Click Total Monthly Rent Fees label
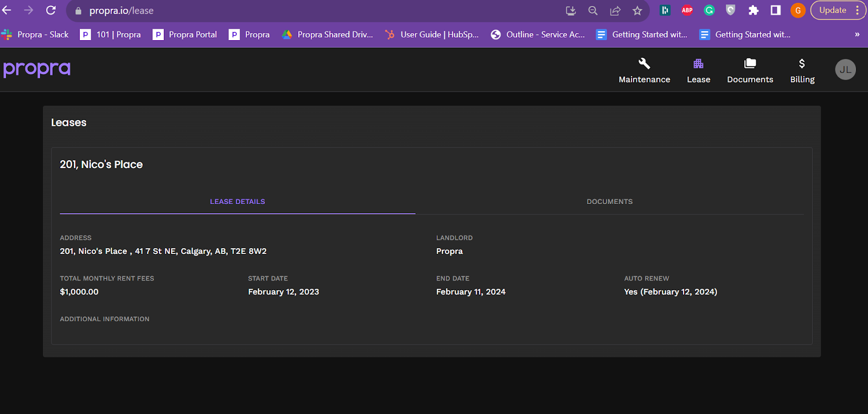Image resolution: width=868 pixels, height=414 pixels. click(107, 278)
